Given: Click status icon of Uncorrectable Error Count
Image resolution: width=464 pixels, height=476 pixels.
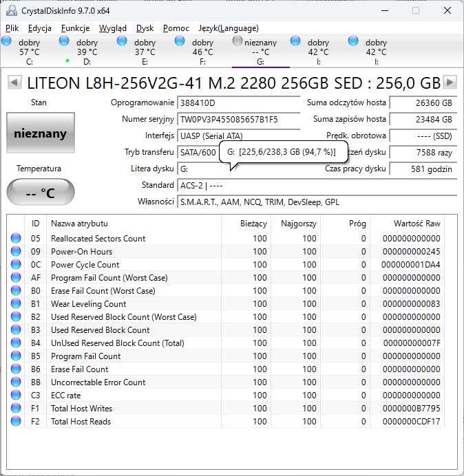Looking at the screenshot, I should 16,382.
